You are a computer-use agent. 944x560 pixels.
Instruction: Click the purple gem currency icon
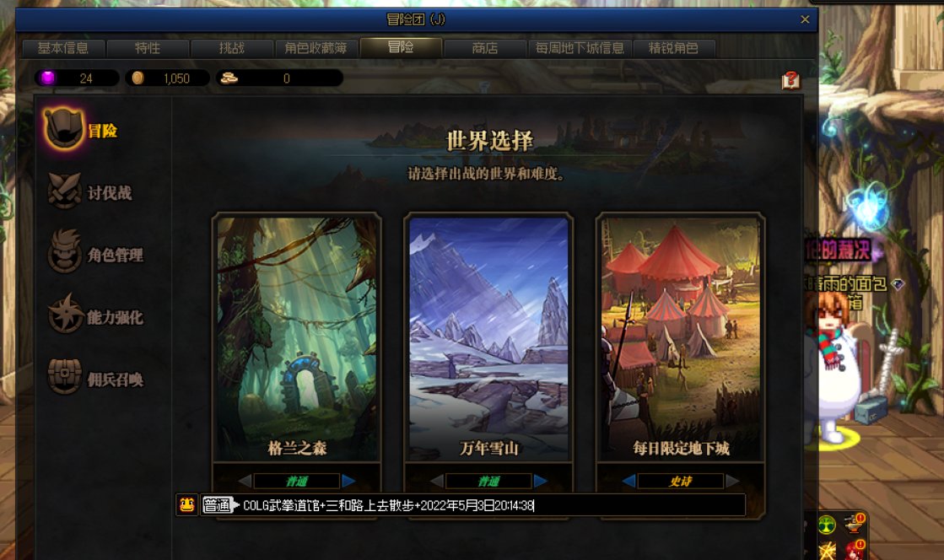pos(47,78)
